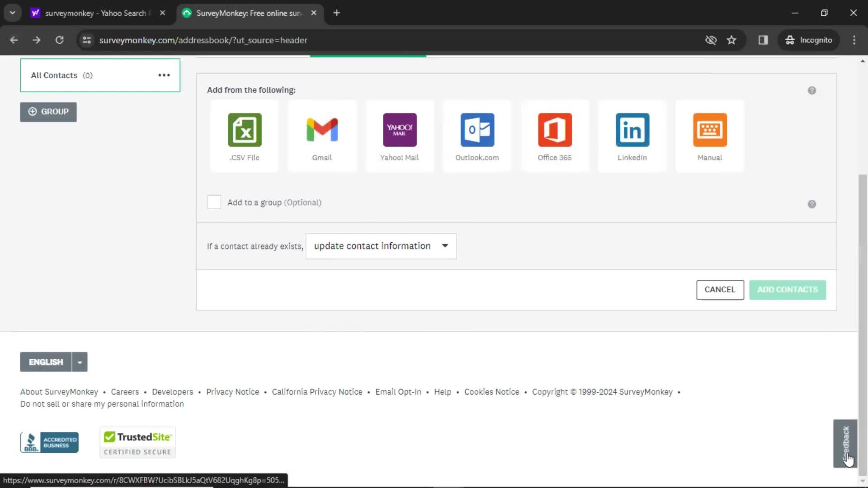Click the Privacy Notice footer link
The width and height of the screenshot is (868, 488).
click(x=232, y=392)
